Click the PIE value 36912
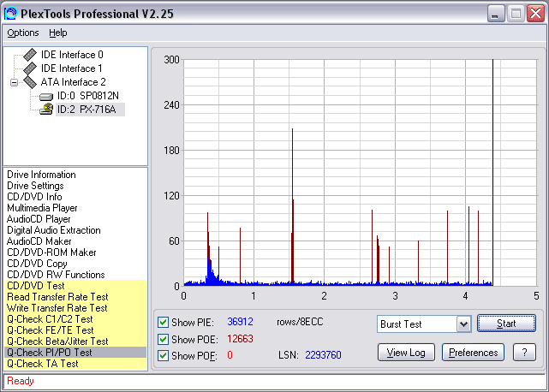Image resolution: width=549 pixels, height=392 pixels. point(240,322)
